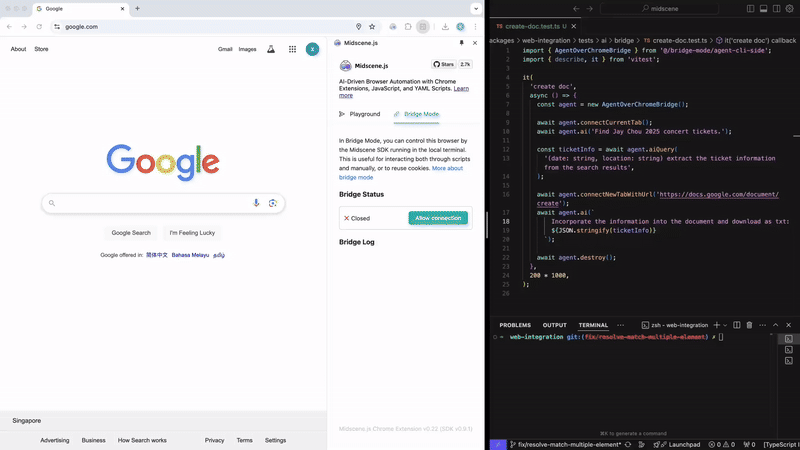Open the Google account avatar
The height and width of the screenshot is (450, 800).
coord(312,49)
